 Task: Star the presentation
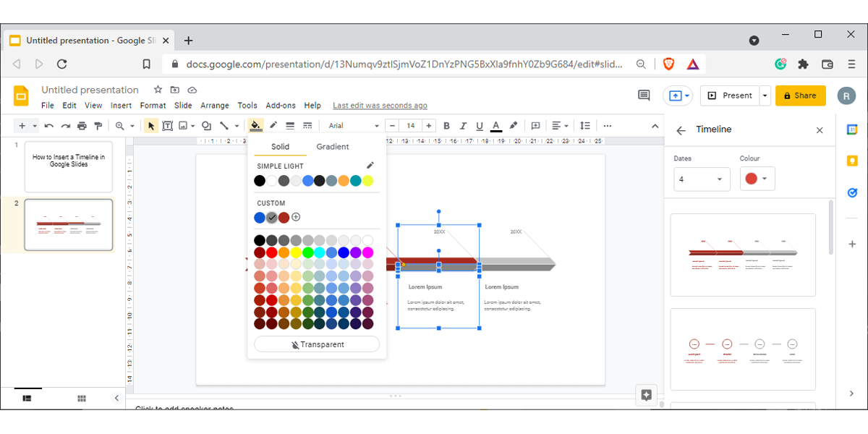tap(158, 90)
